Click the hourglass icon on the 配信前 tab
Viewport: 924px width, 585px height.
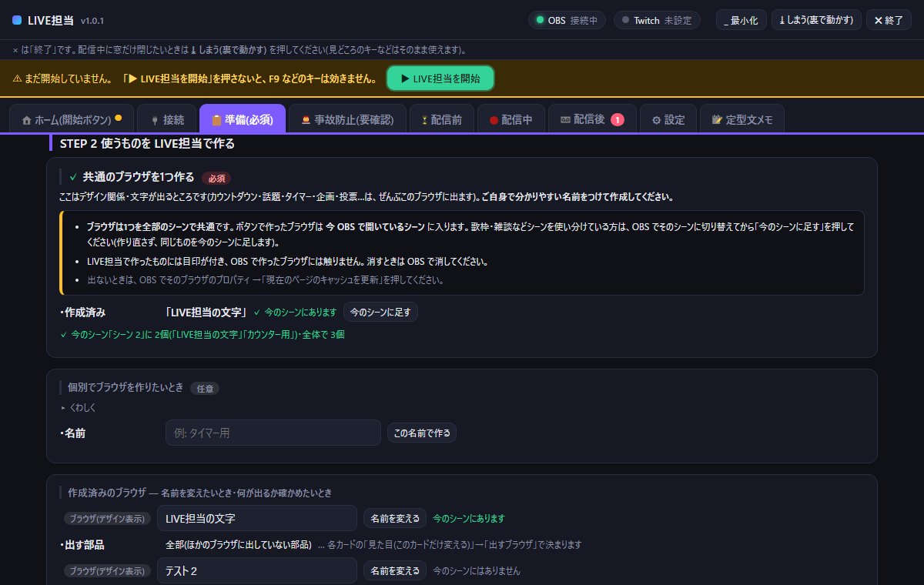pyautogui.click(x=423, y=120)
